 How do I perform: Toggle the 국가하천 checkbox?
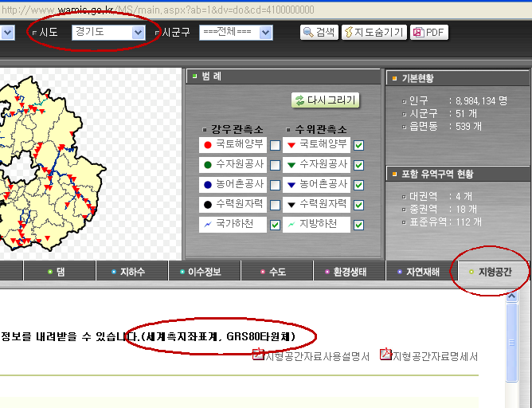pyautogui.click(x=275, y=226)
